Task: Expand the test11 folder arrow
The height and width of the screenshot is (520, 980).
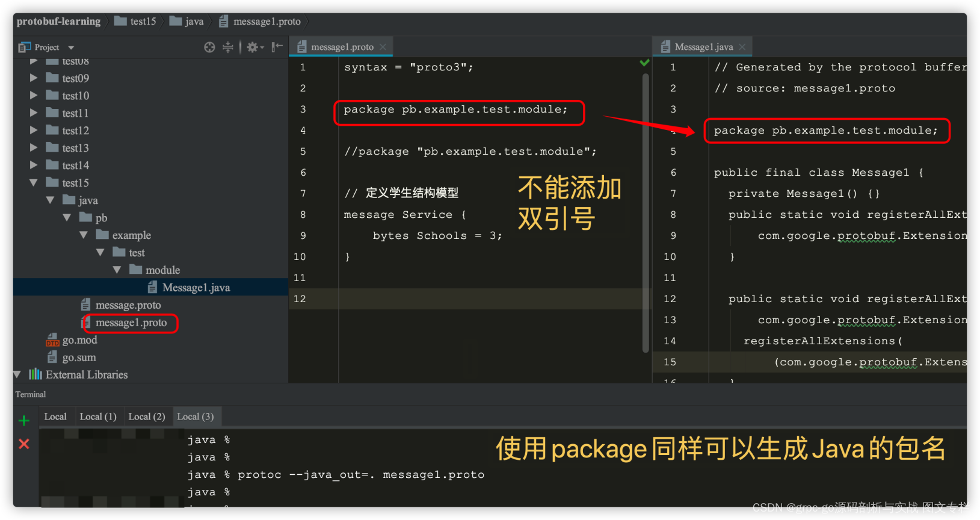Action: pyautogui.click(x=34, y=113)
